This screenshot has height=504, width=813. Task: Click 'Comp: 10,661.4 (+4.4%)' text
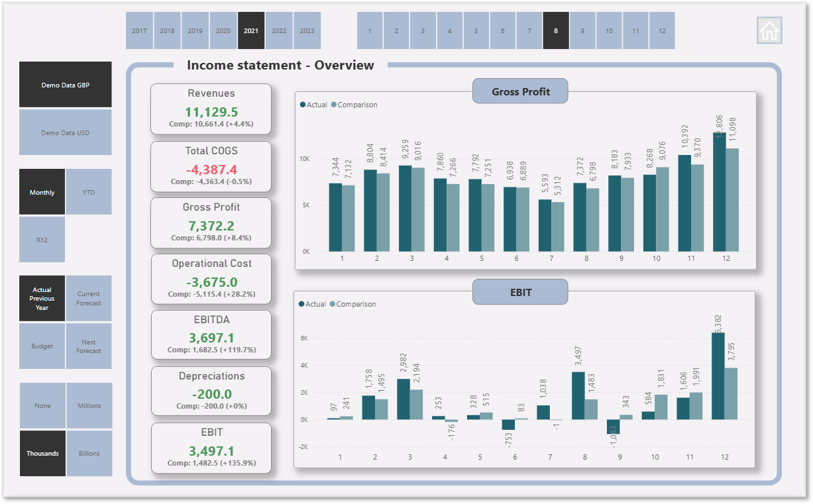(x=211, y=124)
